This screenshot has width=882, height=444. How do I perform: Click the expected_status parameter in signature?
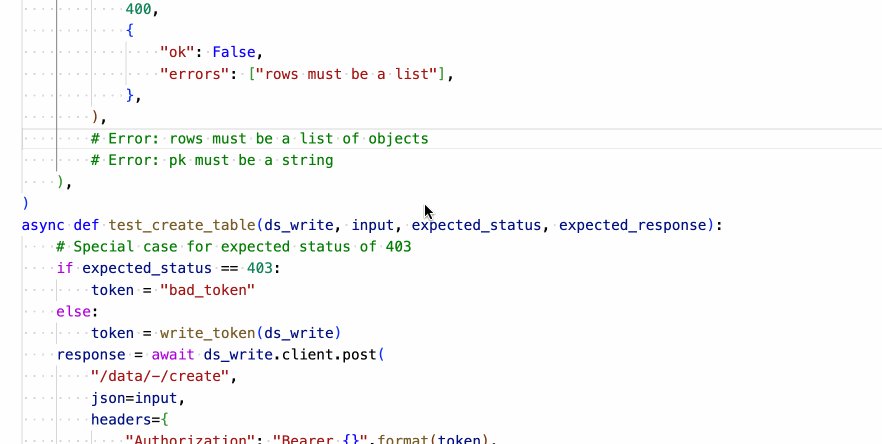(476, 225)
